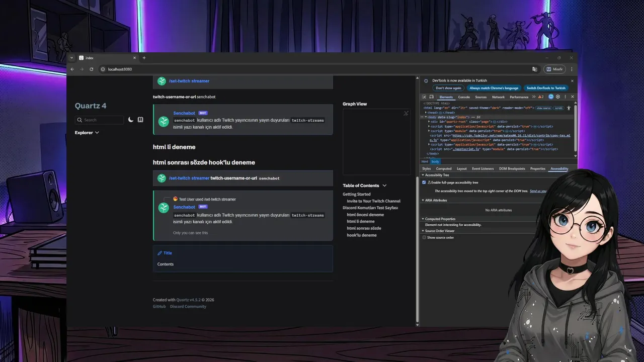This screenshot has height=362, width=644.
Task: Jump to html sonrası sözde entry
Action: coord(364,228)
